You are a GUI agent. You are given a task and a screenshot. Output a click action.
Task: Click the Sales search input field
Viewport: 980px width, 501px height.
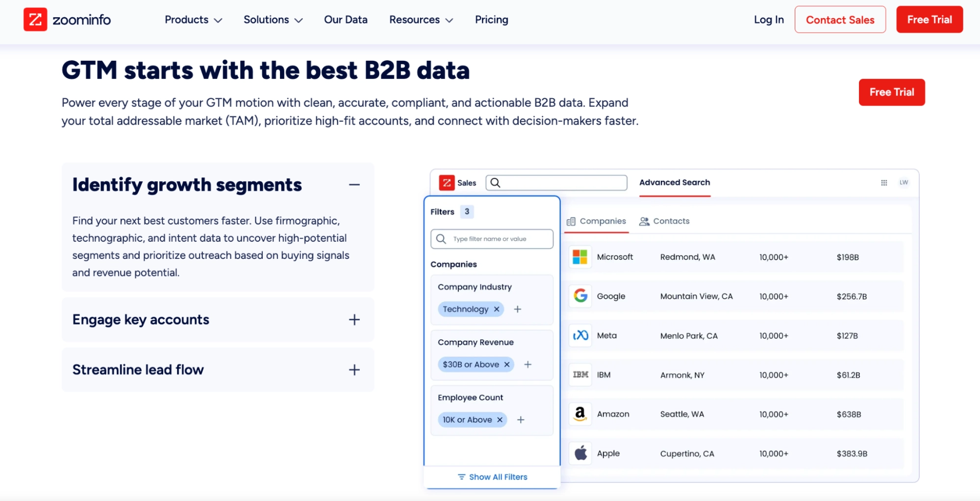556,183
